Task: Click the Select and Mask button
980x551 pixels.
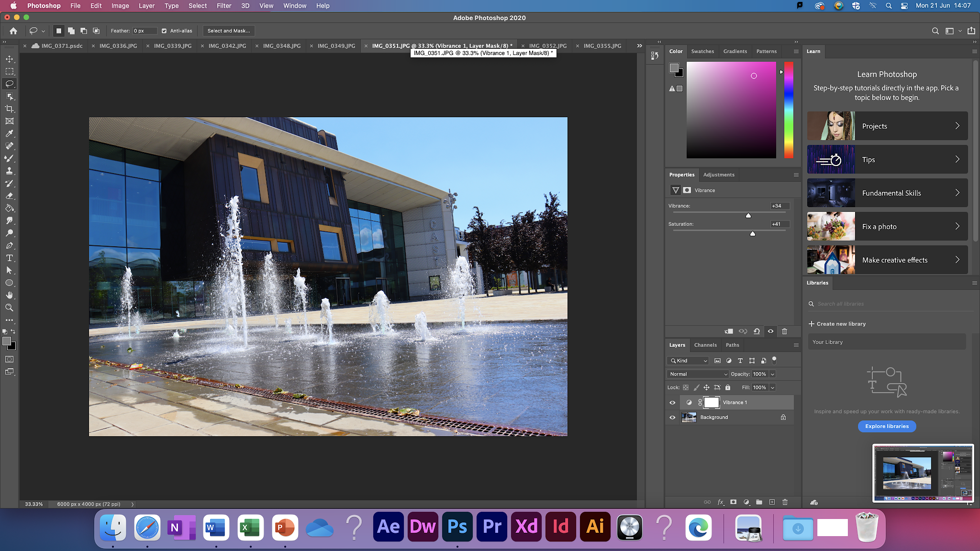Action: pyautogui.click(x=228, y=31)
